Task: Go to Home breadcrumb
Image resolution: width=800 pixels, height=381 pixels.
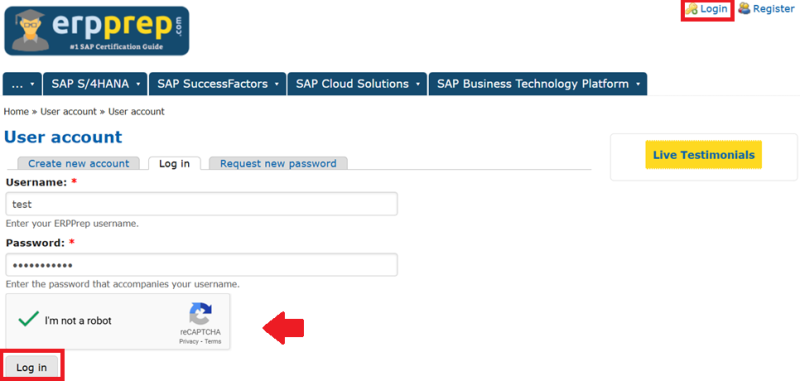Action: pos(16,111)
